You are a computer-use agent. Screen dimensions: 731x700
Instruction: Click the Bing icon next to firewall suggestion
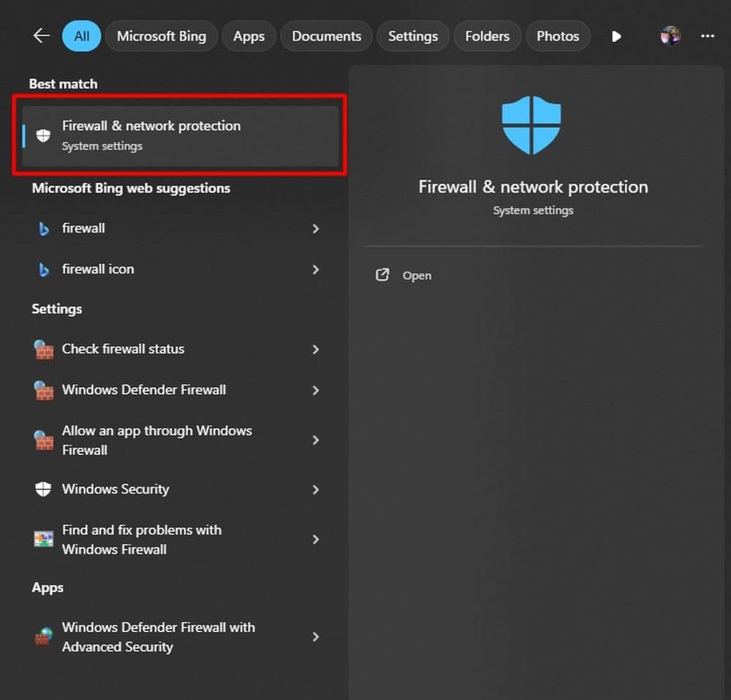(x=43, y=228)
